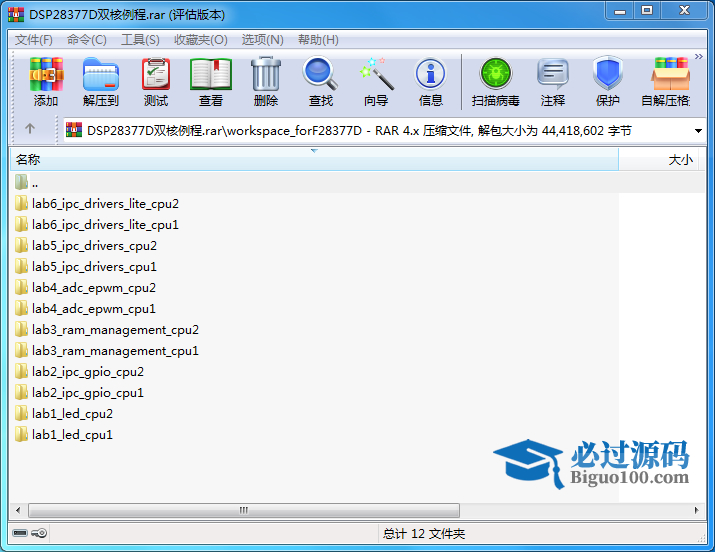Click the 注释 (Comment) toolbar icon

[x=553, y=81]
